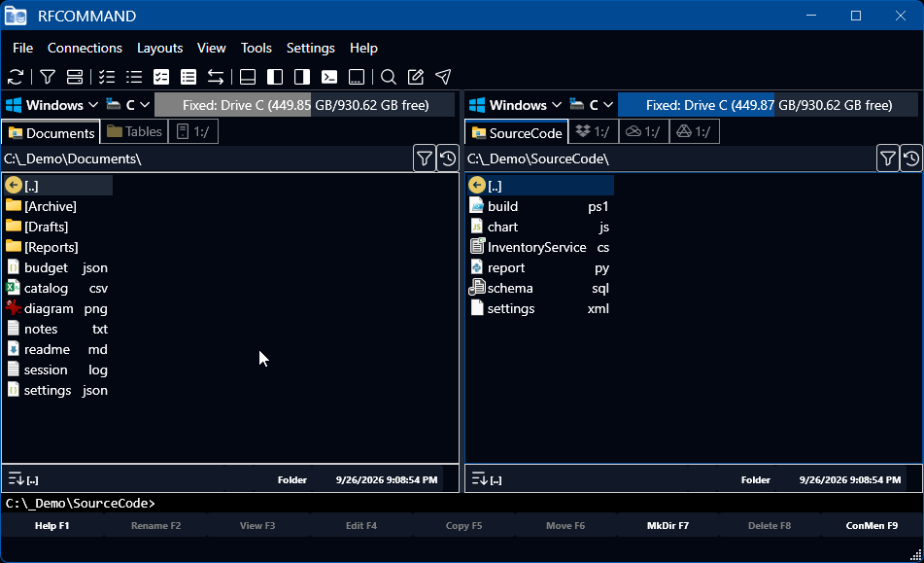
Task: Expand the right panel drive C dropdown
Action: coord(592,105)
